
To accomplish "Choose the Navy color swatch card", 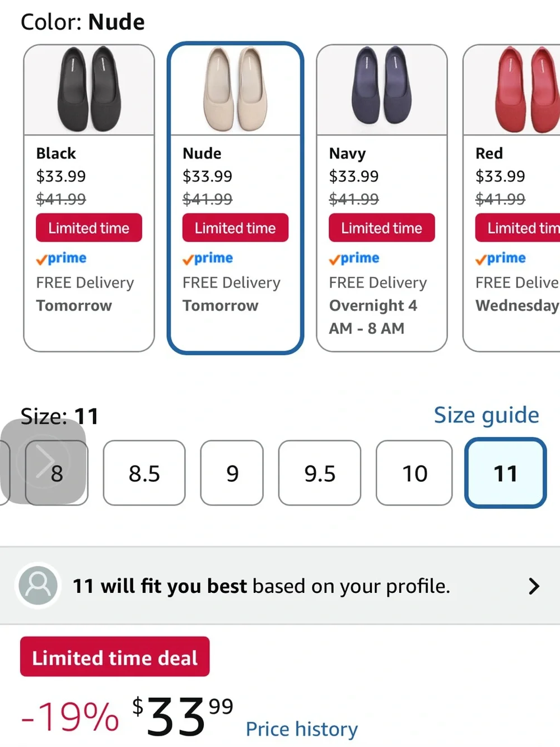I will click(382, 198).
